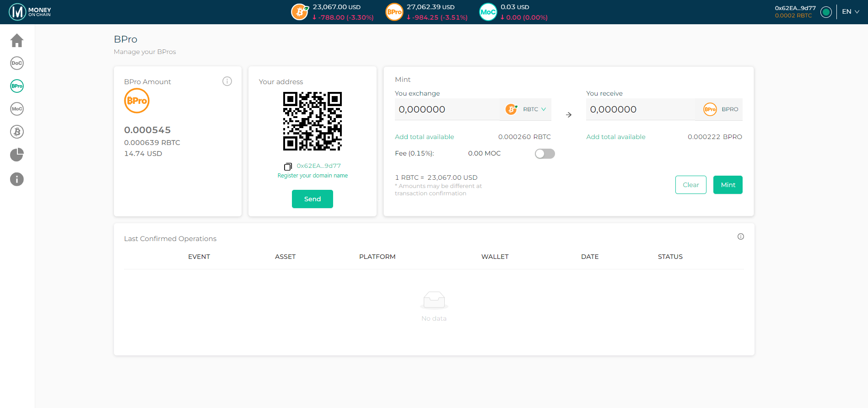The image size is (868, 408).
Task: Open the Home page from sidebar
Action: point(17,41)
